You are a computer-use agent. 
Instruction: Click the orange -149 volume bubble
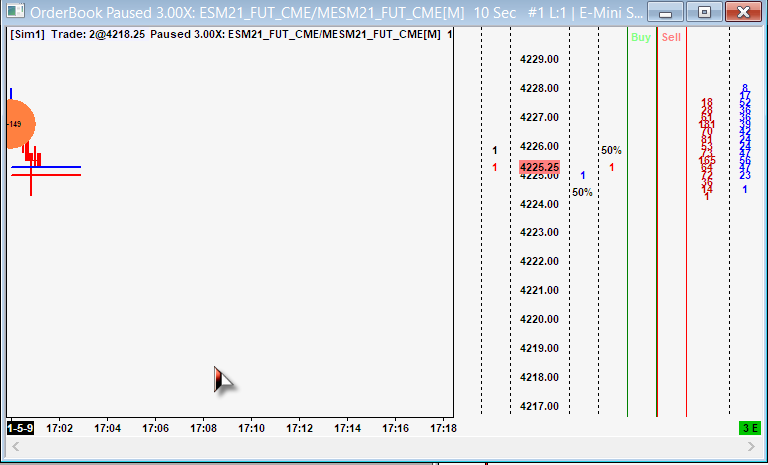pyautogui.click(x=20, y=124)
